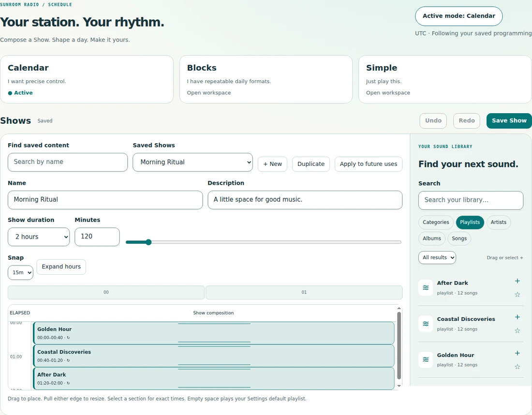532x415 pixels.
Task: Focus the Description field
Action: 305,200
